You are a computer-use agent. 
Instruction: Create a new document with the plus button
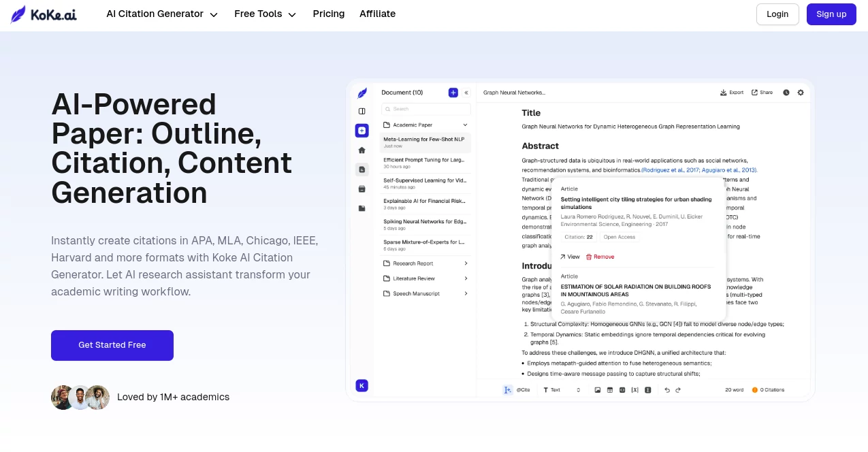click(453, 92)
